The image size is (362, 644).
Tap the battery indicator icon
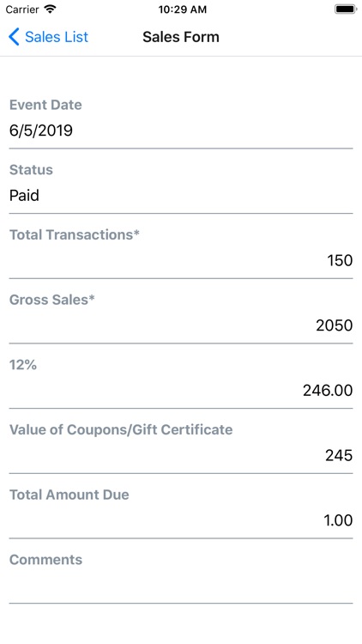click(x=345, y=9)
